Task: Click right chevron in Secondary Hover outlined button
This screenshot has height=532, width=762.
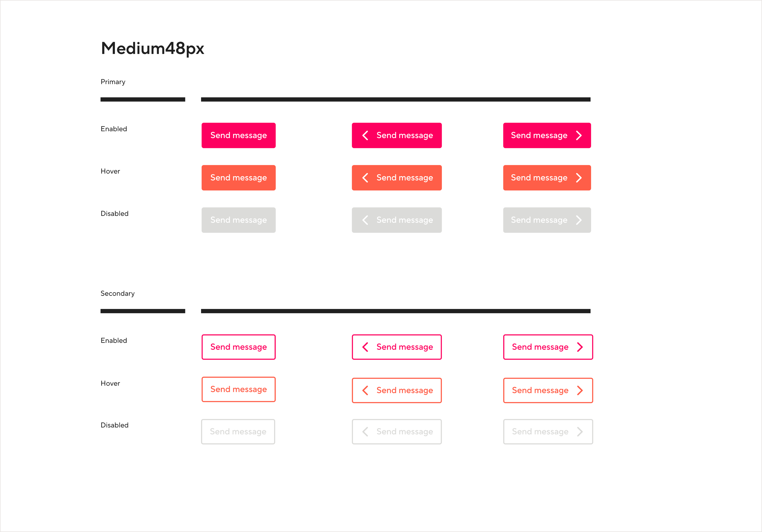Action: pos(580,391)
